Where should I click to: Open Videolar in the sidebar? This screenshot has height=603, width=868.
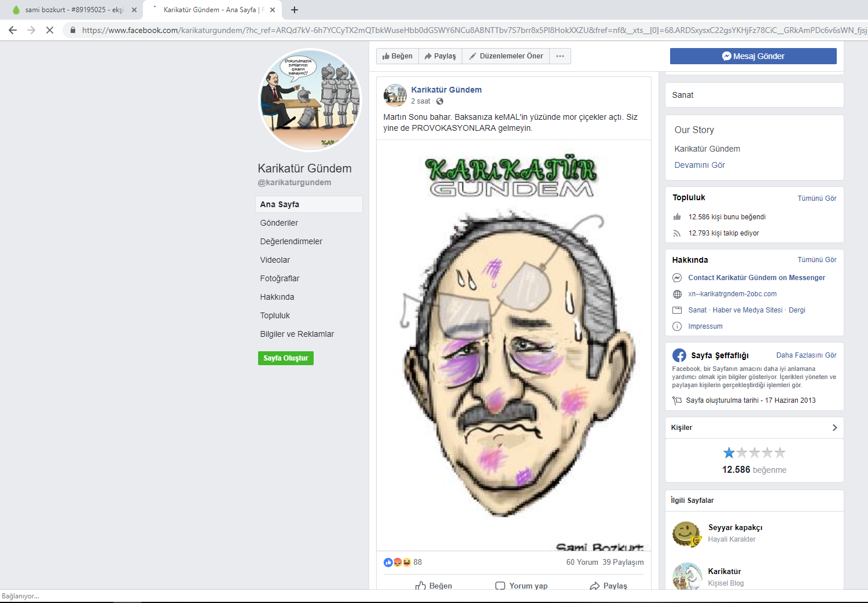(x=275, y=260)
